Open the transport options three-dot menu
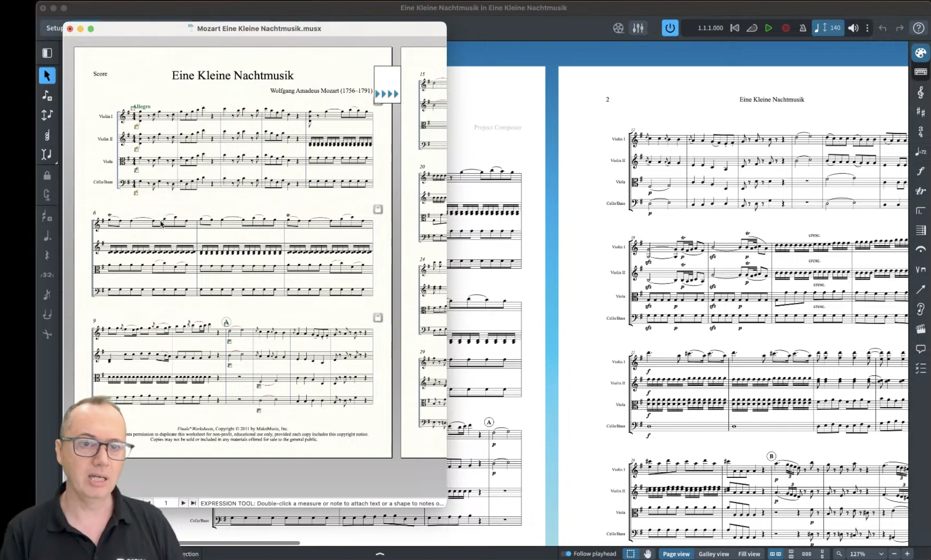The width and height of the screenshot is (931, 560). (867, 28)
